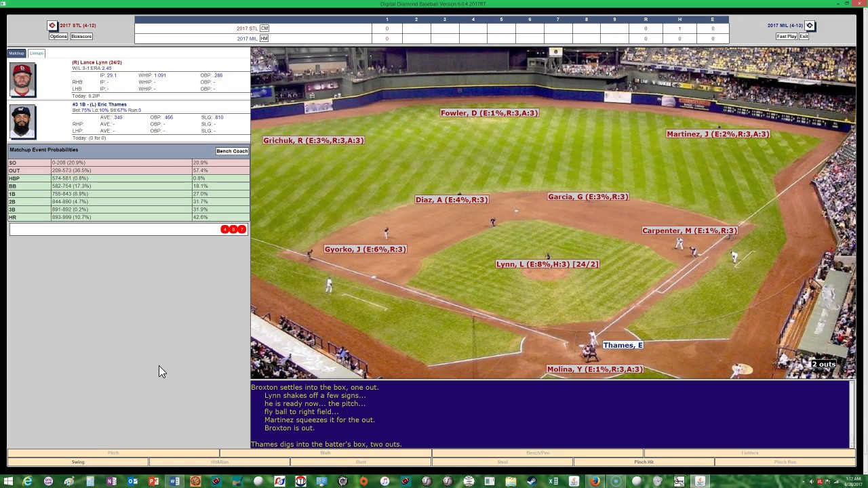Select the Lynn, L pitcher label
Image resolution: width=868 pixels, height=488 pixels.
coord(547,264)
